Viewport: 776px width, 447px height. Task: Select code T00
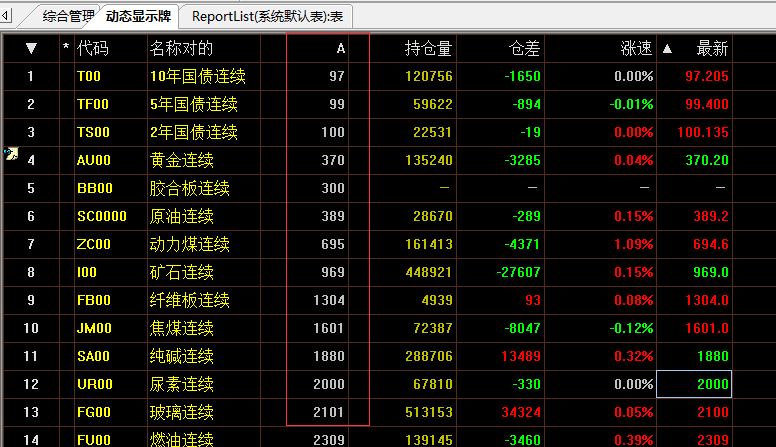coord(89,76)
